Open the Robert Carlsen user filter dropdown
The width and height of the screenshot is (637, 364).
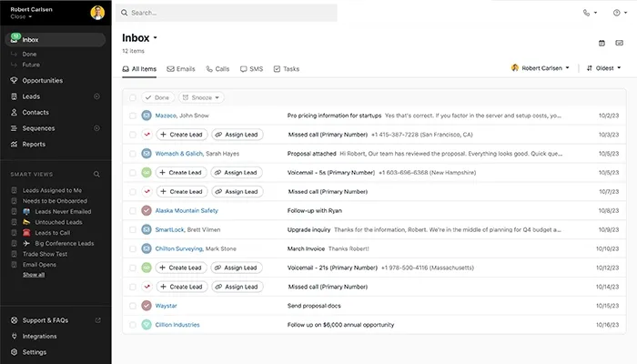(541, 68)
